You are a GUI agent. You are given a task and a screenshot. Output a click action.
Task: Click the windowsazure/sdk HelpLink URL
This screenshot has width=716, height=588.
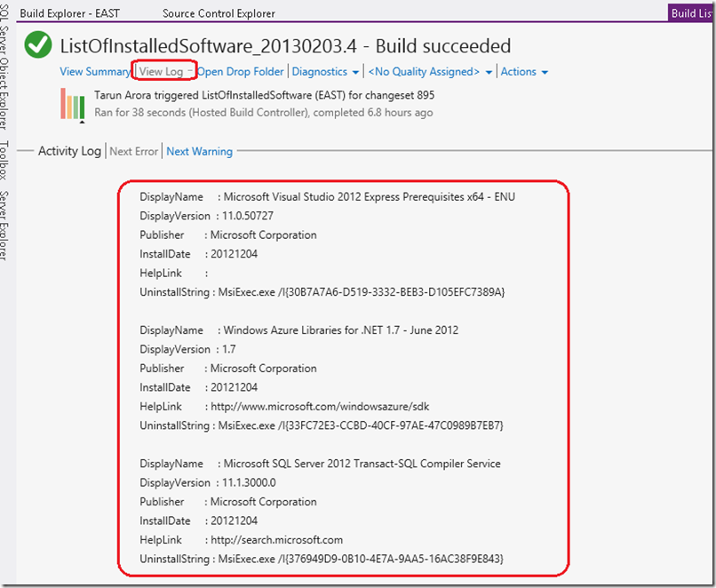point(320,406)
